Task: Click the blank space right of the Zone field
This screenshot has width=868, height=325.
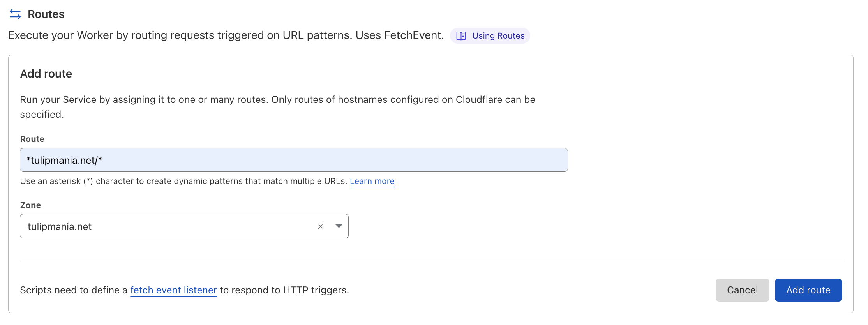Action: [x=545, y=226]
